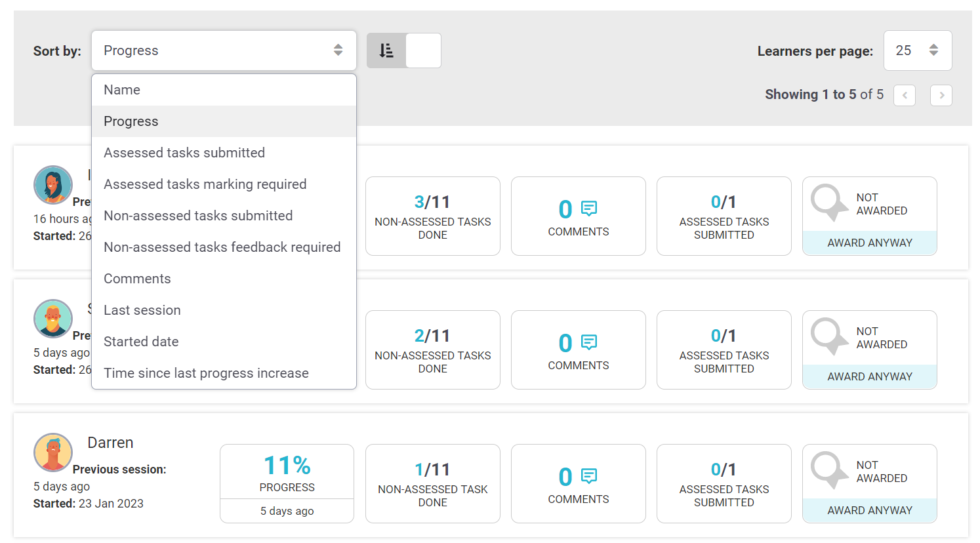Toggle the sort direction switch
Image resolution: width=980 pixels, height=543 pixels.
[x=404, y=50]
